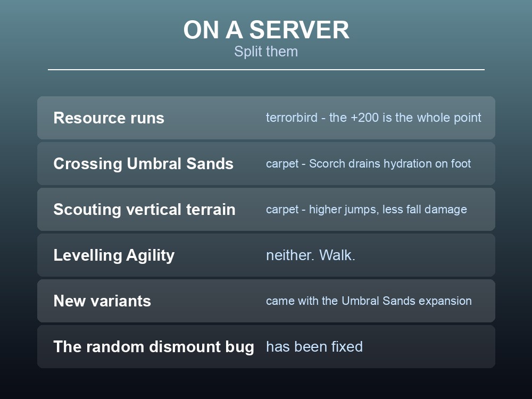Click the word SERVER in the heading
Image resolution: width=532 pixels, height=399 pixels.
pyautogui.click(x=299, y=30)
